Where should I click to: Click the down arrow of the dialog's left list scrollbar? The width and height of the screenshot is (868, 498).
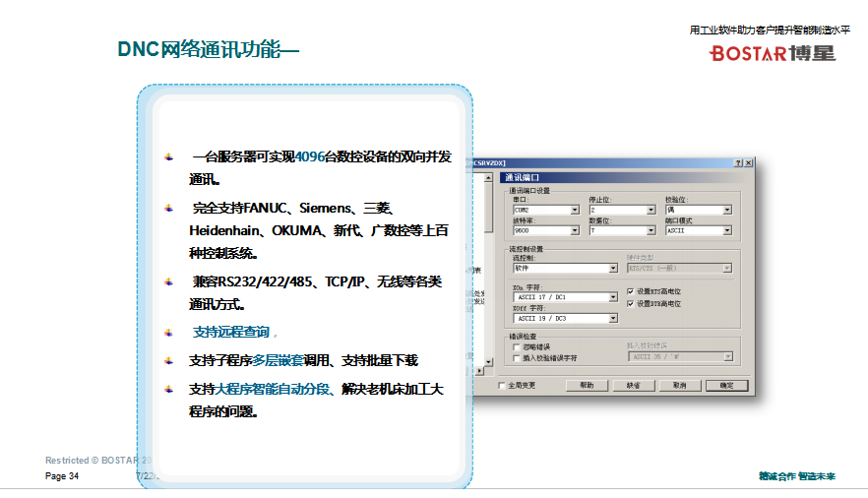point(488,362)
